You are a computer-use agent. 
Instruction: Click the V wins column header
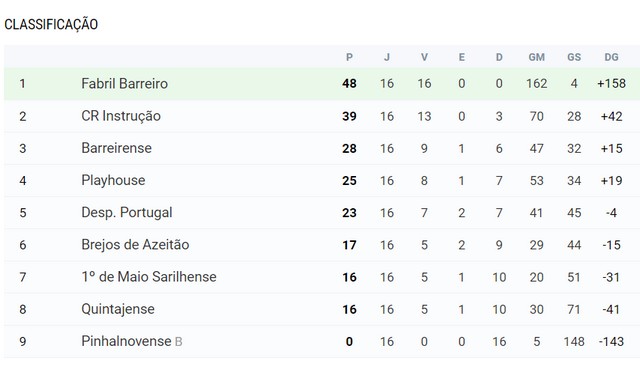pos(424,57)
